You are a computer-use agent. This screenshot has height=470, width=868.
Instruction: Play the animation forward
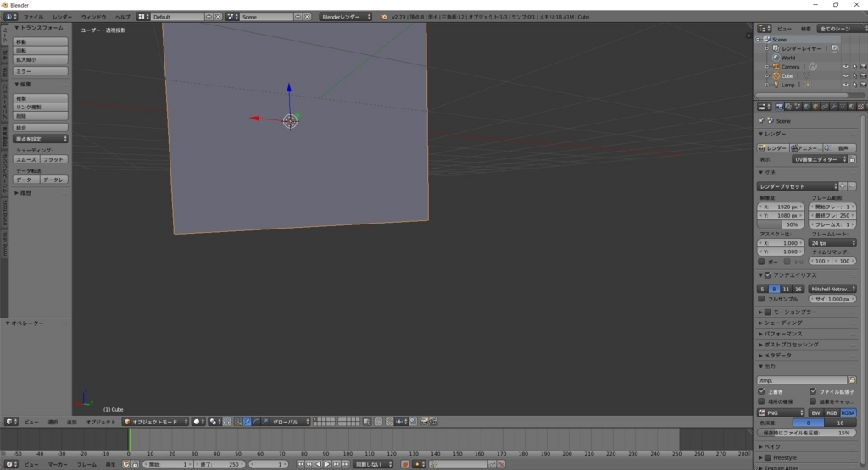coord(327,464)
